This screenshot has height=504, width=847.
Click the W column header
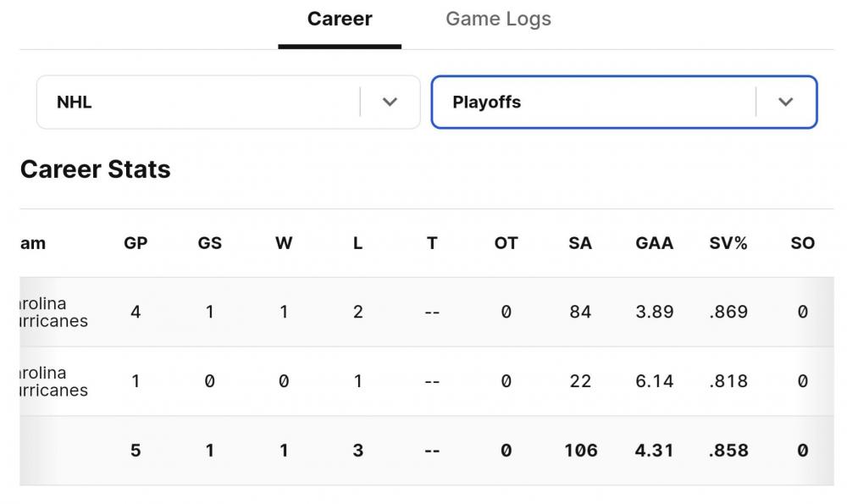point(284,243)
